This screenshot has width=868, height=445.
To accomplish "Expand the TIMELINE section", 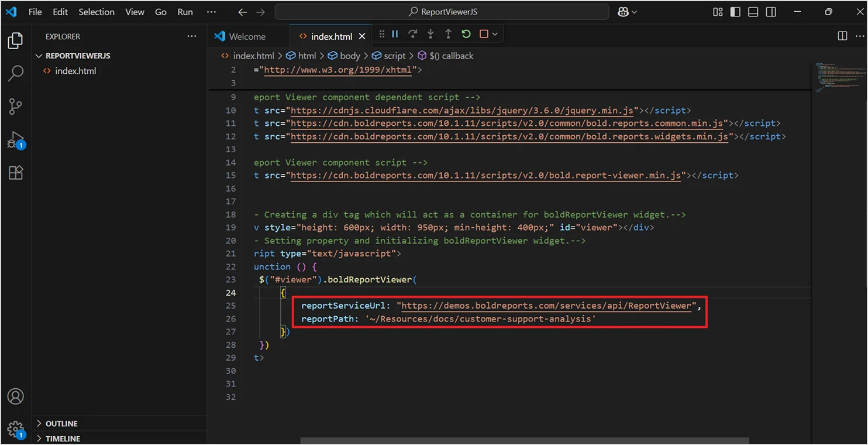I will pyautogui.click(x=119, y=438).
